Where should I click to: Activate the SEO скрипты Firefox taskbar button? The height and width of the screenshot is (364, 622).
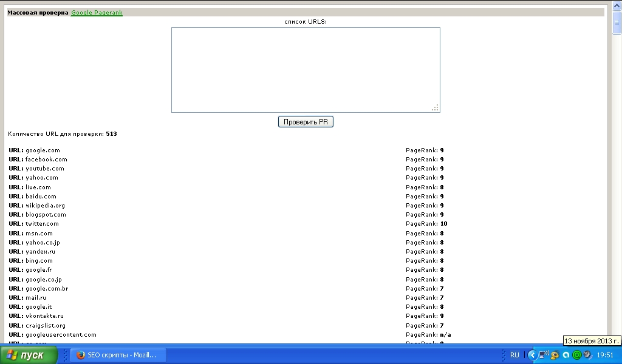coord(118,355)
